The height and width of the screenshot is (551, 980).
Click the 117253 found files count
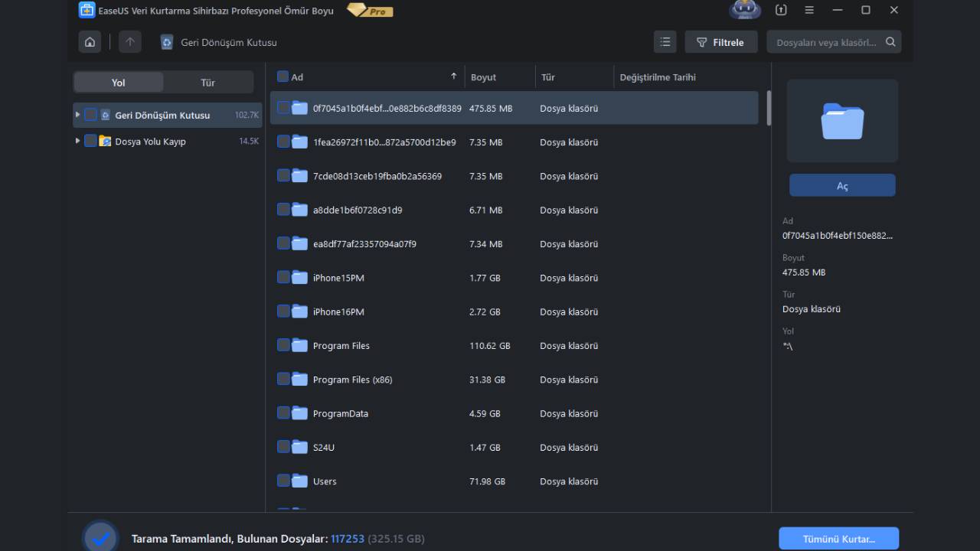pyautogui.click(x=348, y=539)
